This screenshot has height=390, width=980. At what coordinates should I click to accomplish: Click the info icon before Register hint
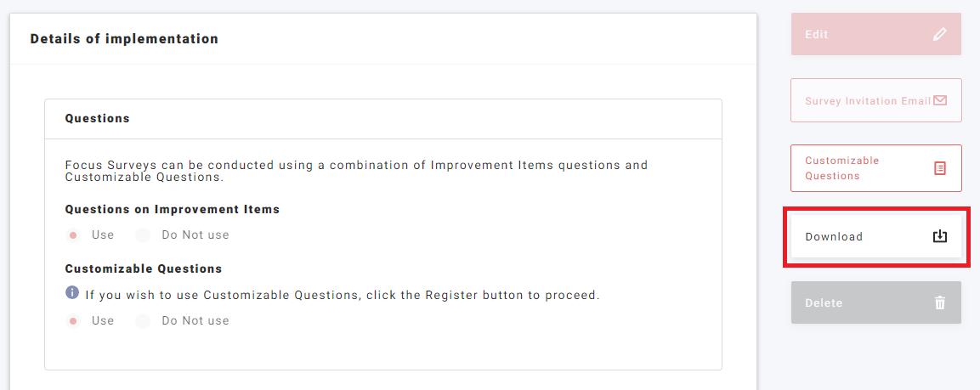click(72, 293)
